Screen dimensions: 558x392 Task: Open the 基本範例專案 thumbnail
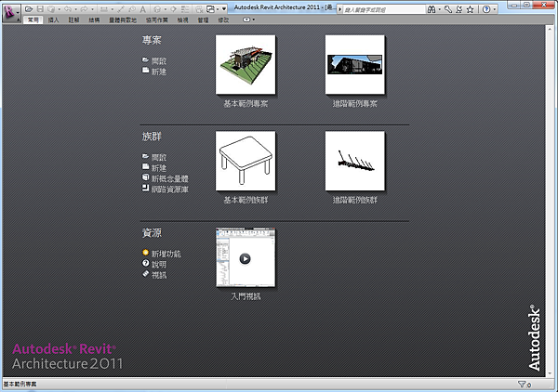click(x=246, y=65)
